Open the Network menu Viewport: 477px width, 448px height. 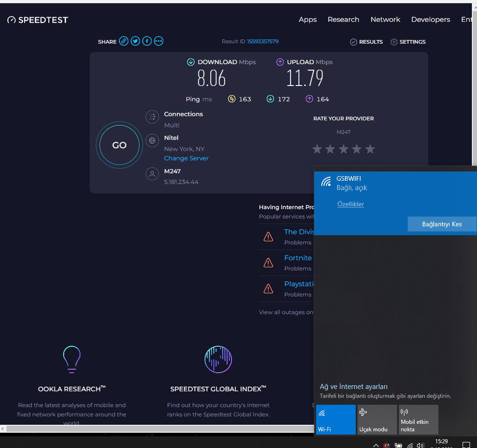tap(385, 20)
